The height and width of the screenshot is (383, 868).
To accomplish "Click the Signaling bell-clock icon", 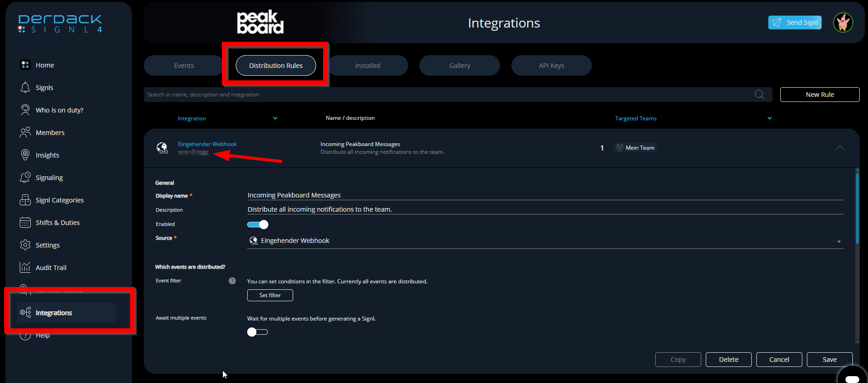I will click(25, 177).
